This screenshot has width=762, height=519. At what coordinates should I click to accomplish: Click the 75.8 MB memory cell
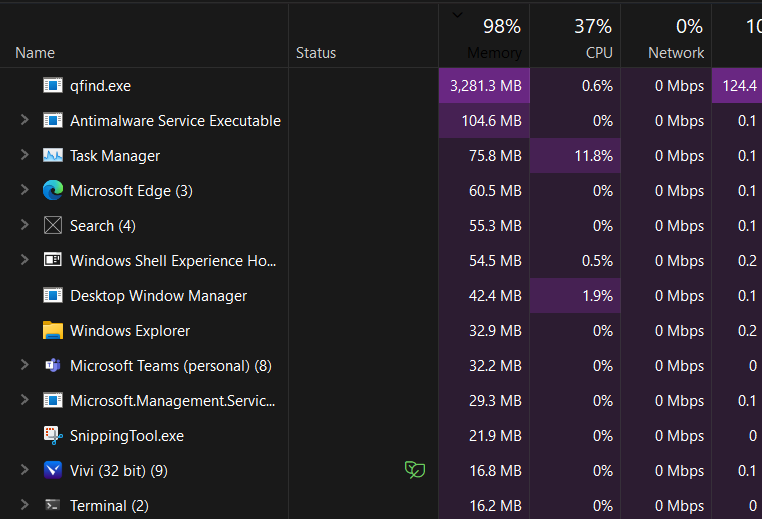(484, 156)
